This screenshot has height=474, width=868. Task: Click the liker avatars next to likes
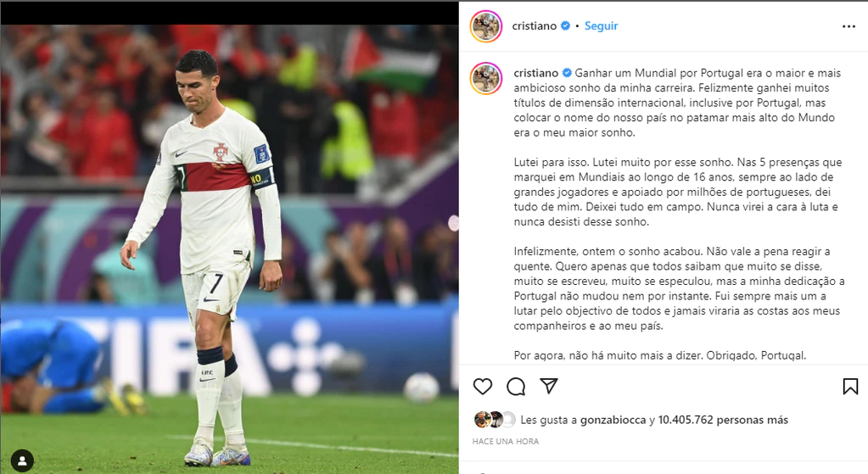click(x=495, y=420)
